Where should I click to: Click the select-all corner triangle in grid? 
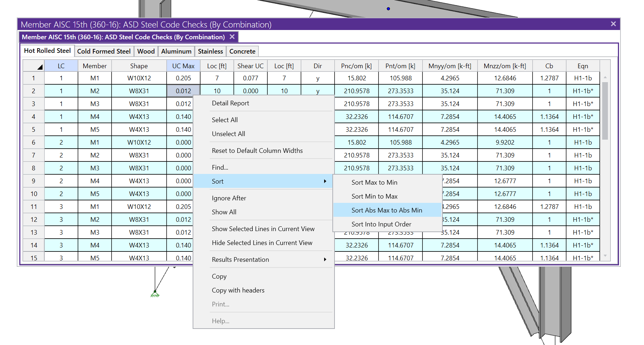pyautogui.click(x=39, y=66)
